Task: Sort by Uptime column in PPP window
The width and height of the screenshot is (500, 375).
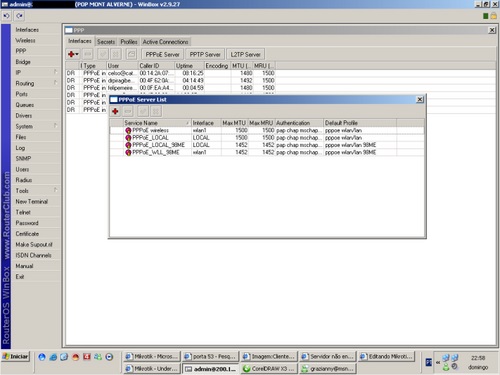Action: (x=189, y=66)
